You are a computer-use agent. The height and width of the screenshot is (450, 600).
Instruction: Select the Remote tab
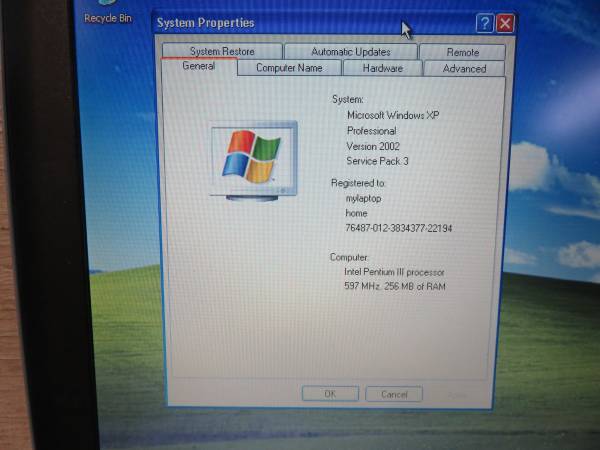[x=462, y=52]
